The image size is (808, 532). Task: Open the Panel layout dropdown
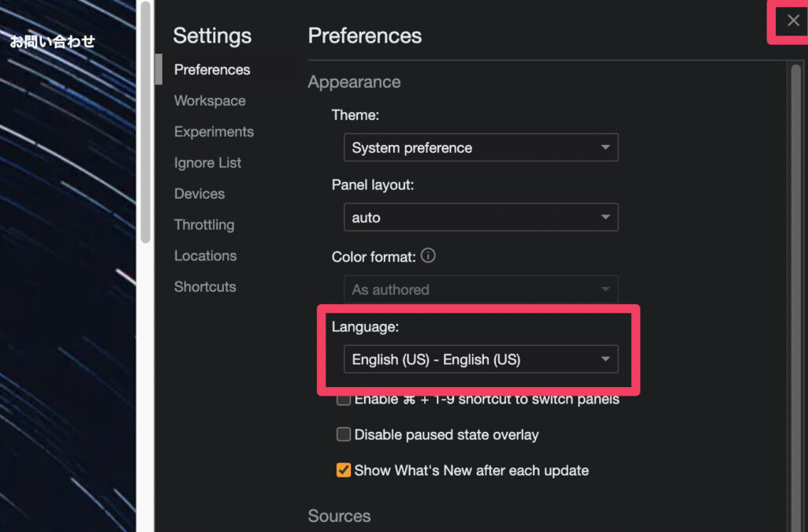[x=480, y=218]
